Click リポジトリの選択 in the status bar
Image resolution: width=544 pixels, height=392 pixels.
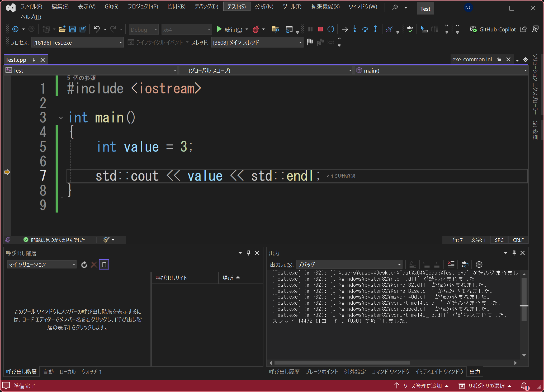pos(485,386)
